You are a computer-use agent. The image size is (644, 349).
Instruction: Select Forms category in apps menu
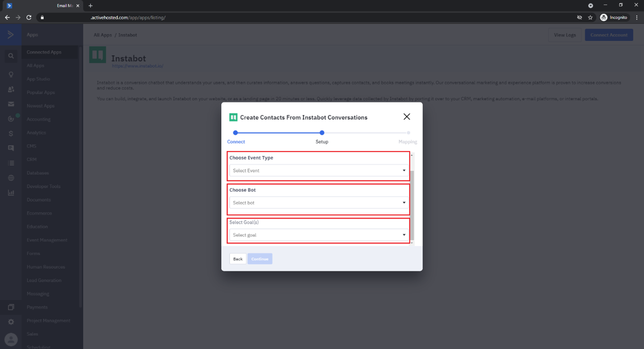(33, 254)
